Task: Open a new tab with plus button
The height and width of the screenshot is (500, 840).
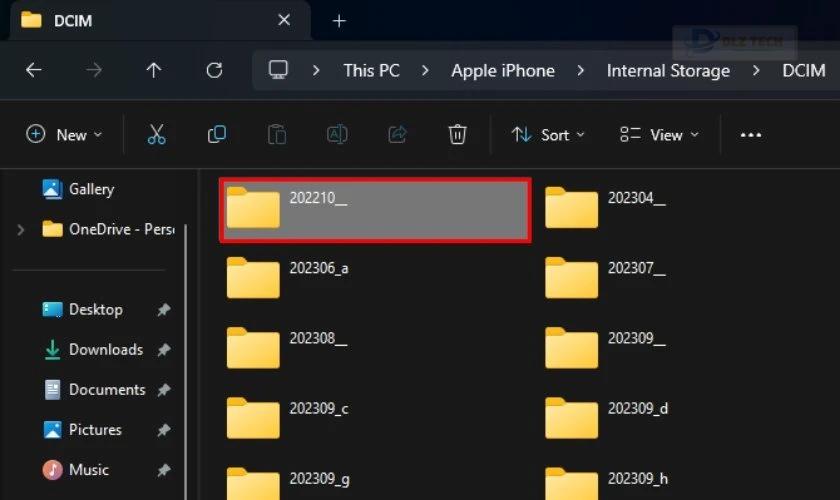Action: click(339, 21)
